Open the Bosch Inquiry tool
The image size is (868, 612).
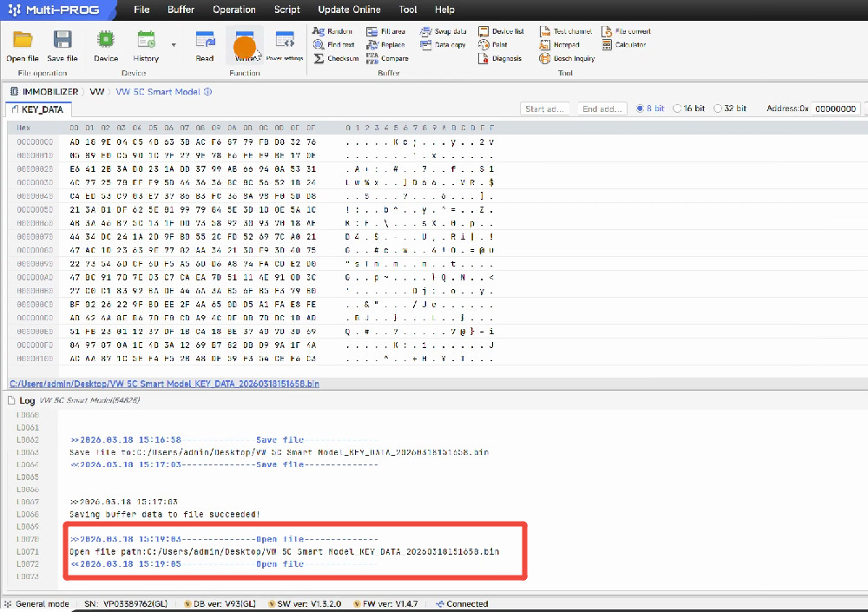click(x=544, y=58)
